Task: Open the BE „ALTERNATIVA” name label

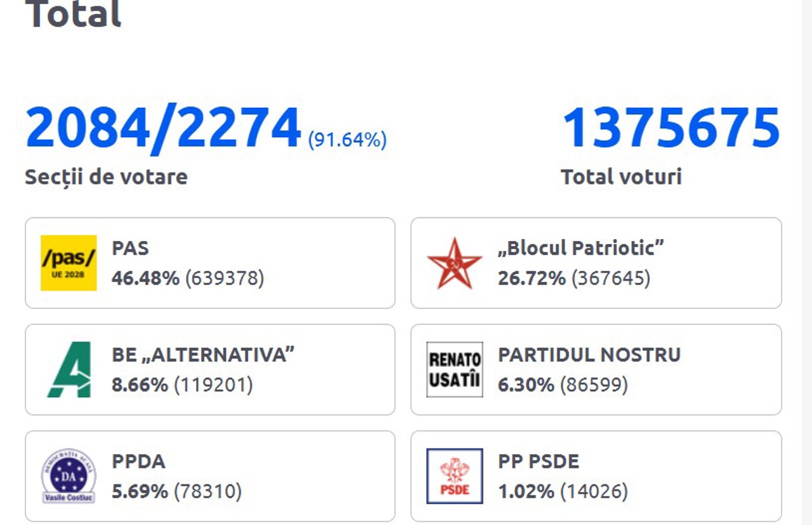Action: click(203, 354)
